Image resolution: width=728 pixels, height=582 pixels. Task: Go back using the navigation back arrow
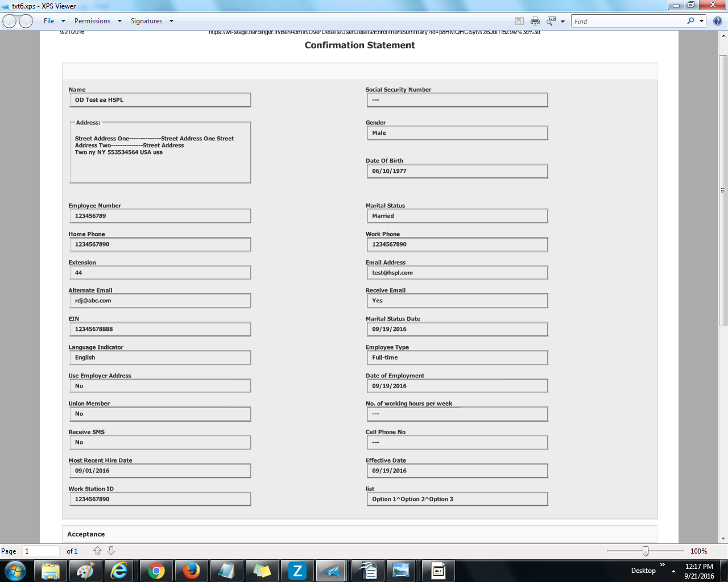click(10, 21)
